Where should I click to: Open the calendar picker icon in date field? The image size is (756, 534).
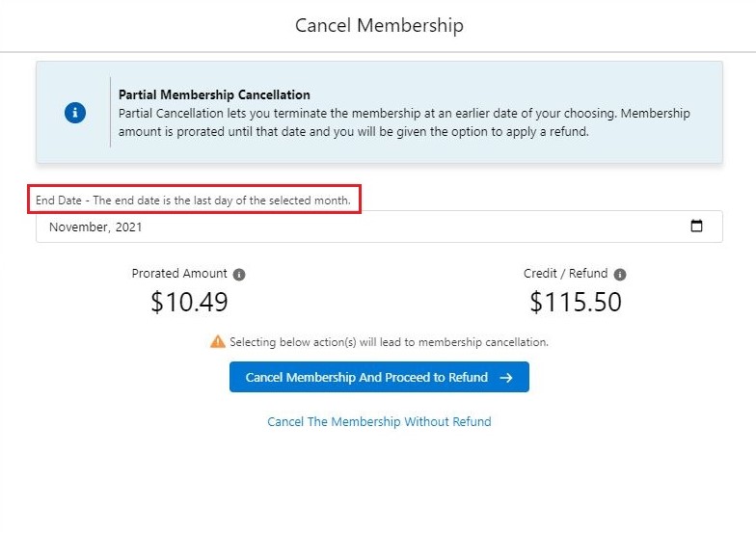pyautogui.click(x=696, y=227)
